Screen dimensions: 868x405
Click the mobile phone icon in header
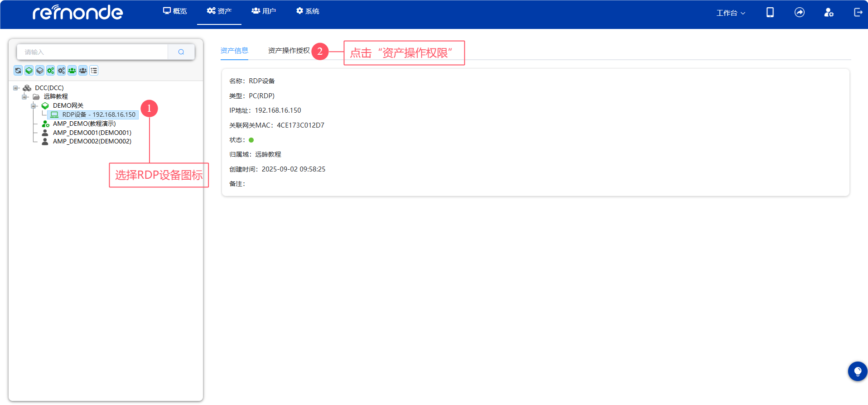click(770, 12)
